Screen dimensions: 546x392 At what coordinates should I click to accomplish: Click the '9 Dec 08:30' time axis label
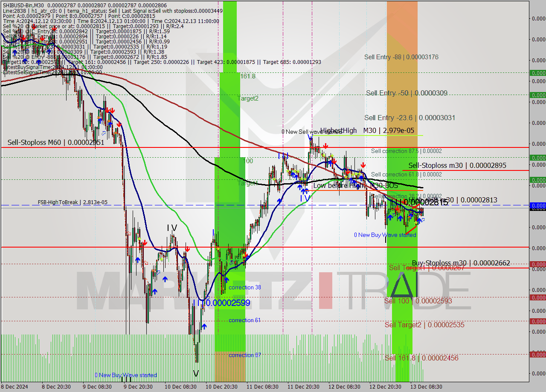[97, 387]
